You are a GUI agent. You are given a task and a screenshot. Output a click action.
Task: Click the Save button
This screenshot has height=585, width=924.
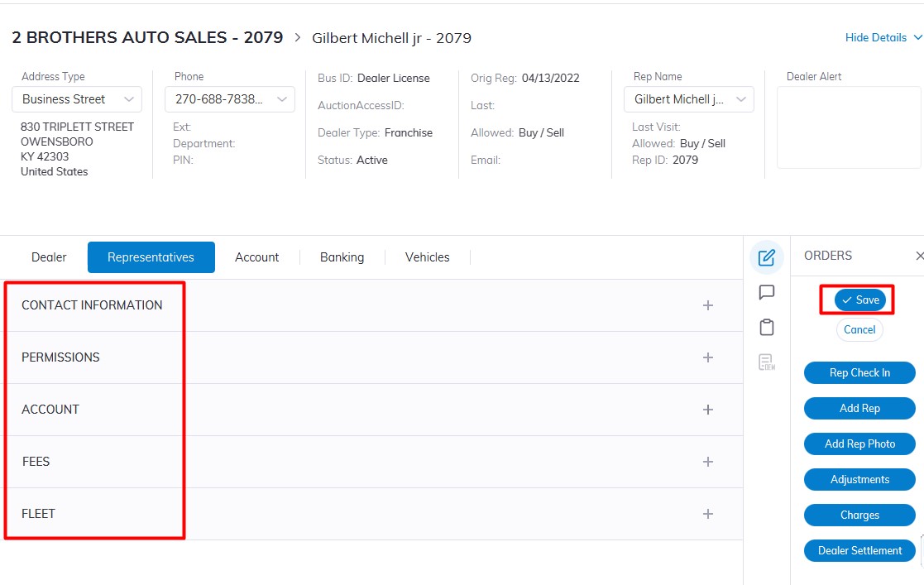[x=859, y=300]
